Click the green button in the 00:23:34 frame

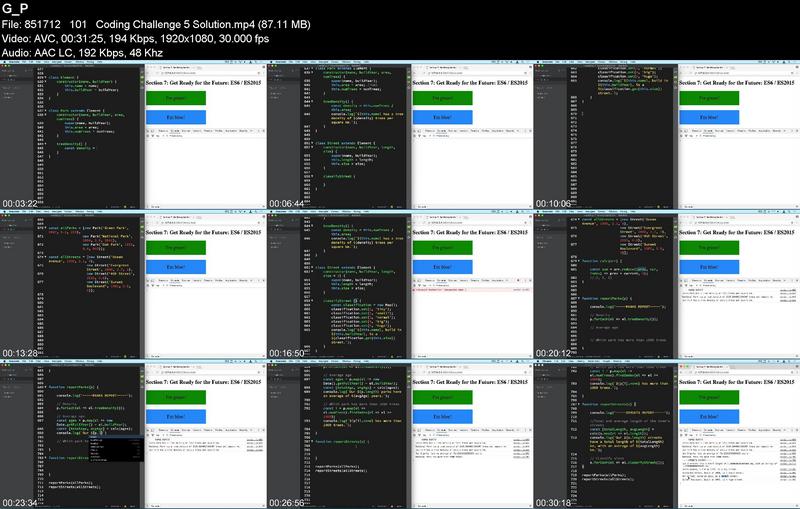click(x=176, y=397)
